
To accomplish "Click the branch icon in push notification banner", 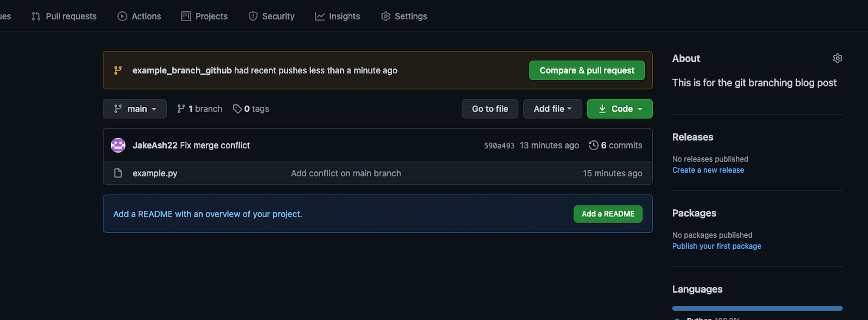I will pos(118,70).
